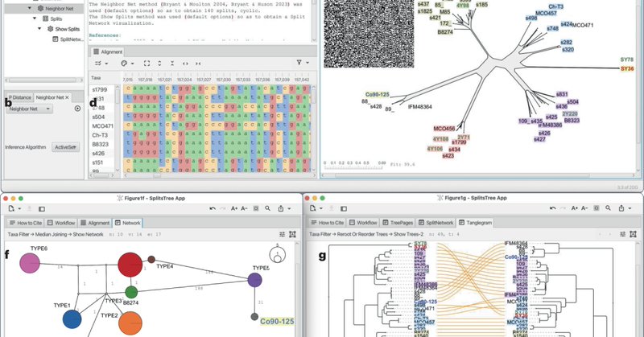
Task: Select the SplitNetwork item in the workflow tree
Action: click(68, 39)
